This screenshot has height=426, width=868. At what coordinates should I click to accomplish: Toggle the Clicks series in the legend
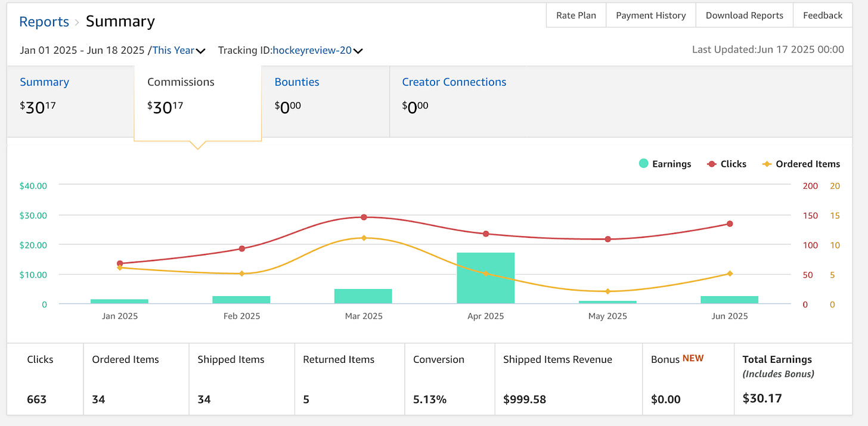point(727,164)
